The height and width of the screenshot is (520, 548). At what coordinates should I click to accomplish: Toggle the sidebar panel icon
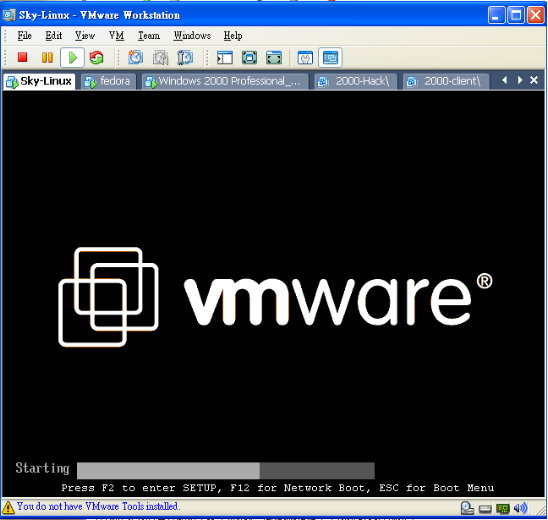[x=225, y=58]
